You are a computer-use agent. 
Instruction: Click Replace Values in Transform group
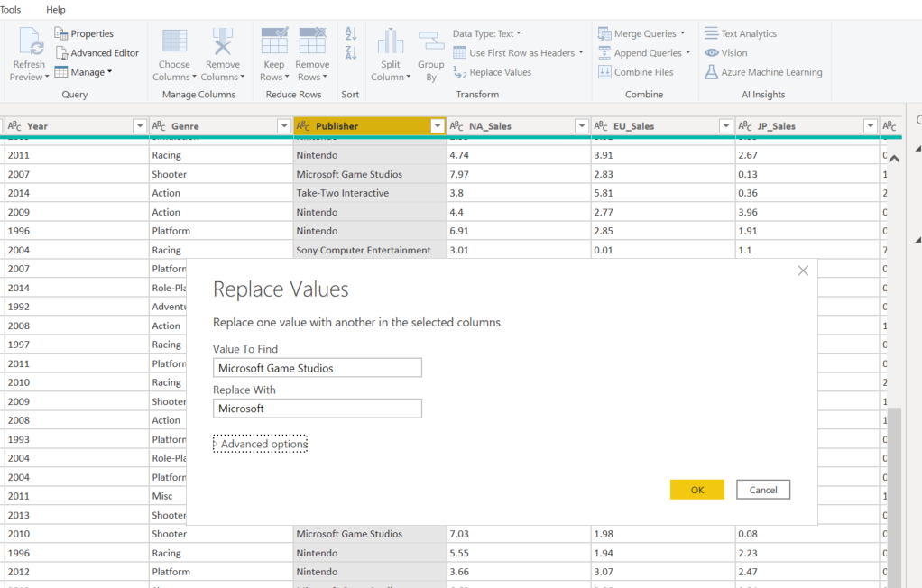(x=493, y=72)
